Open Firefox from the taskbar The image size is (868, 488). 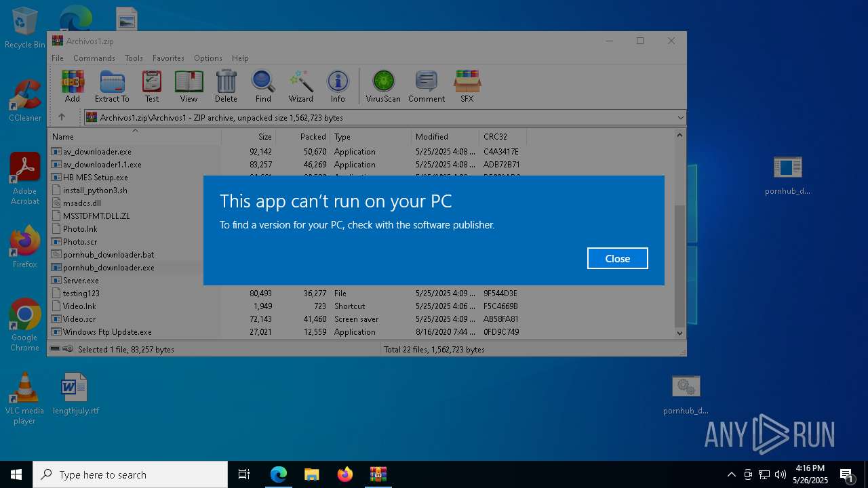(345, 474)
